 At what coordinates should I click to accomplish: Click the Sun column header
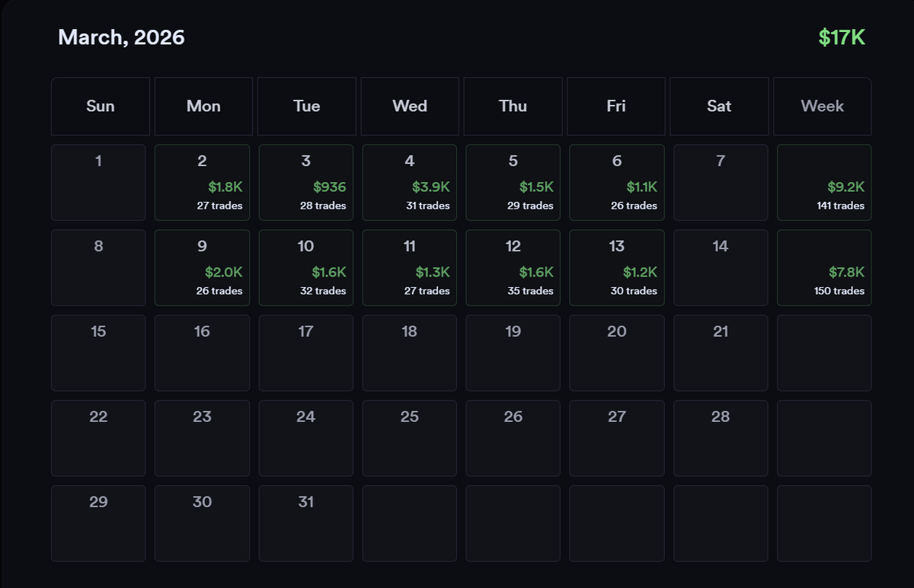point(101,107)
